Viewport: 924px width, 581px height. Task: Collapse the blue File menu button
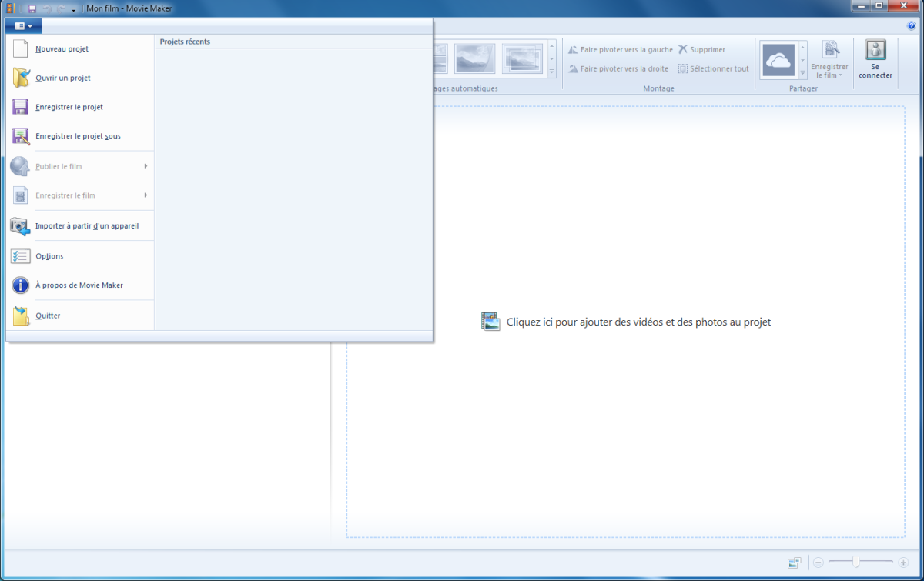[23, 26]
